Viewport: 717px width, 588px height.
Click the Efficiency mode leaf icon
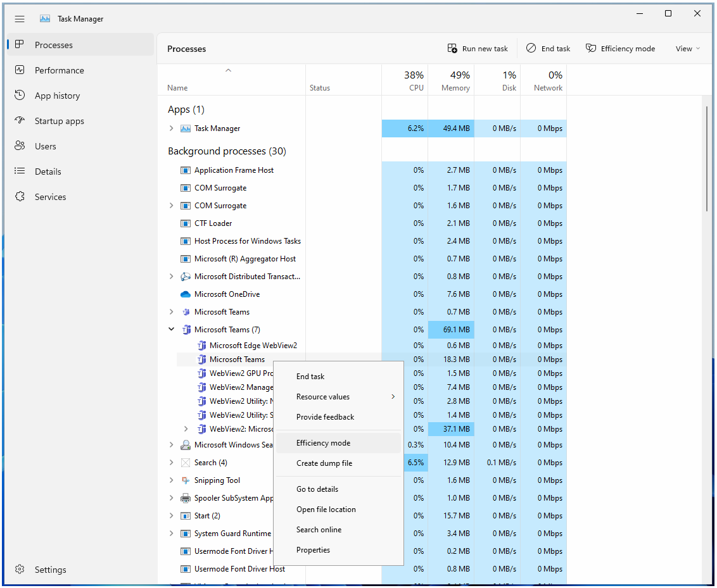pyautogui.click(x=591, y=48)
